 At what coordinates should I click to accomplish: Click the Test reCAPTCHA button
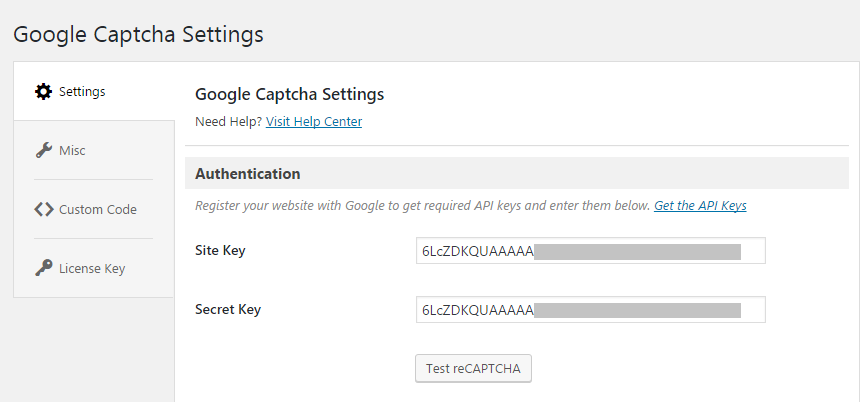pyautogui.click(x=473, y=369)
